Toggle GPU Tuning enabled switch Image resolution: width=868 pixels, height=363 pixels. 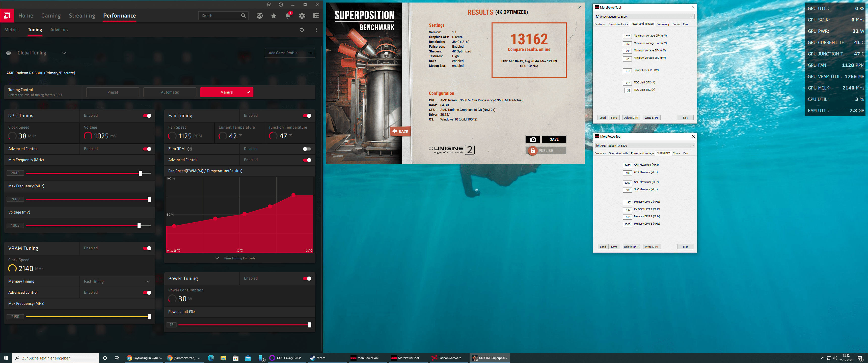147,116
